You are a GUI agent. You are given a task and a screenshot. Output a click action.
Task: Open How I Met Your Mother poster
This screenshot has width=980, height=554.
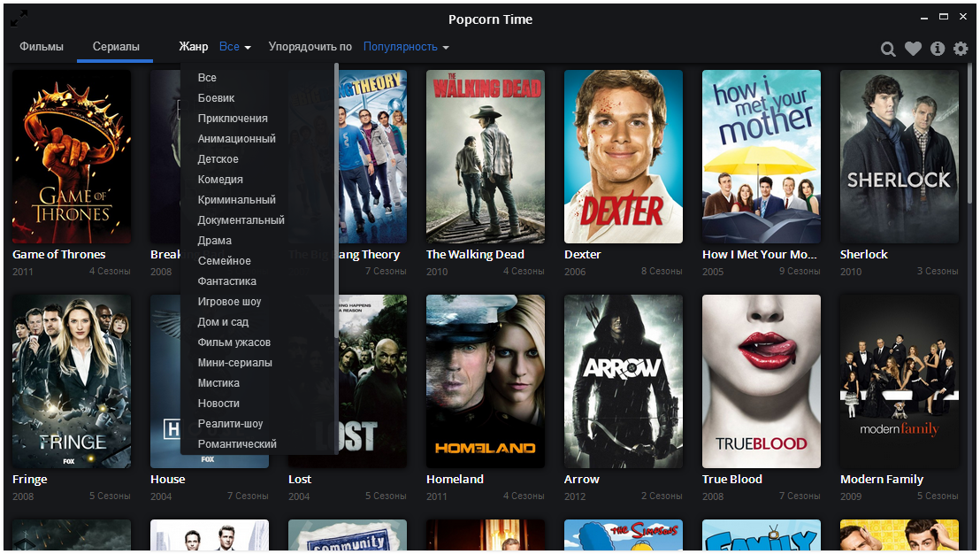tap(762, 157)
